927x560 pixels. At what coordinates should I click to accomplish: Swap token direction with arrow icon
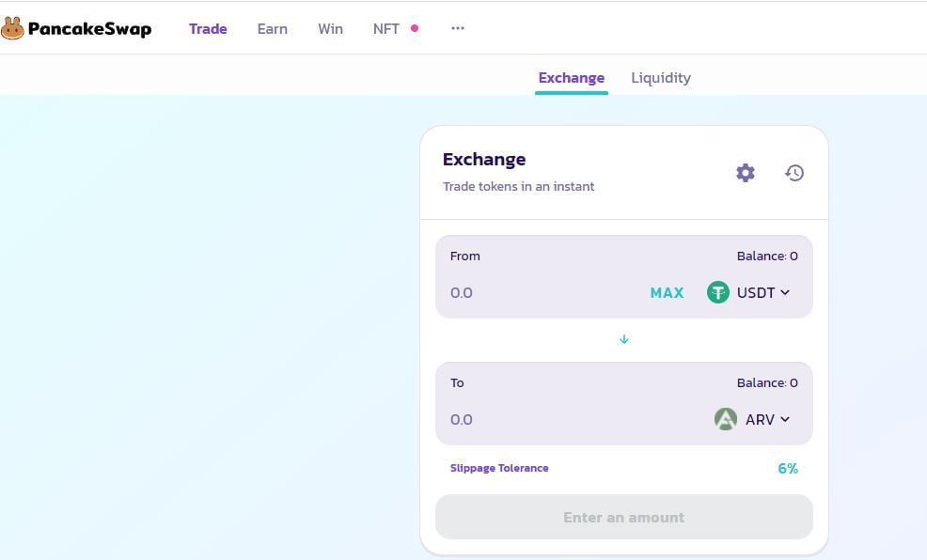point(624,339)
